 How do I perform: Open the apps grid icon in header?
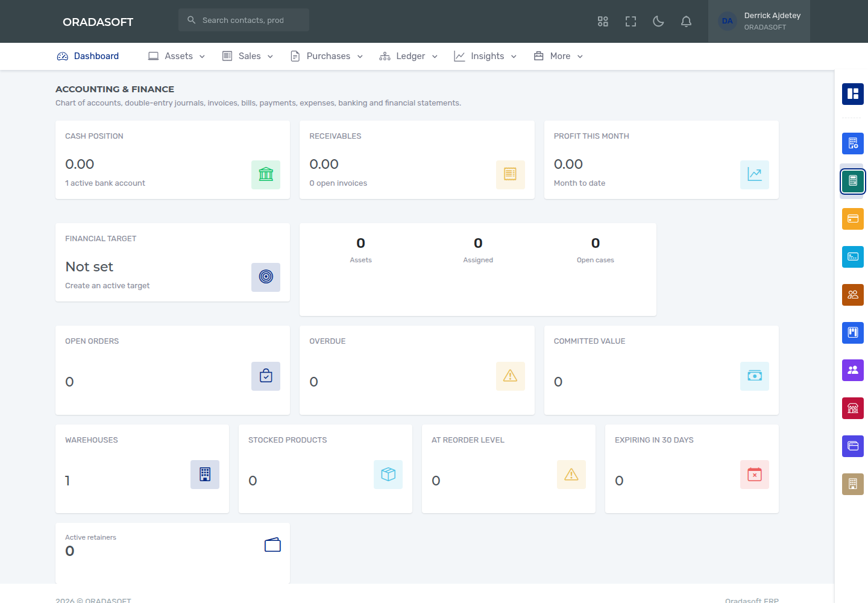(603, 22)
